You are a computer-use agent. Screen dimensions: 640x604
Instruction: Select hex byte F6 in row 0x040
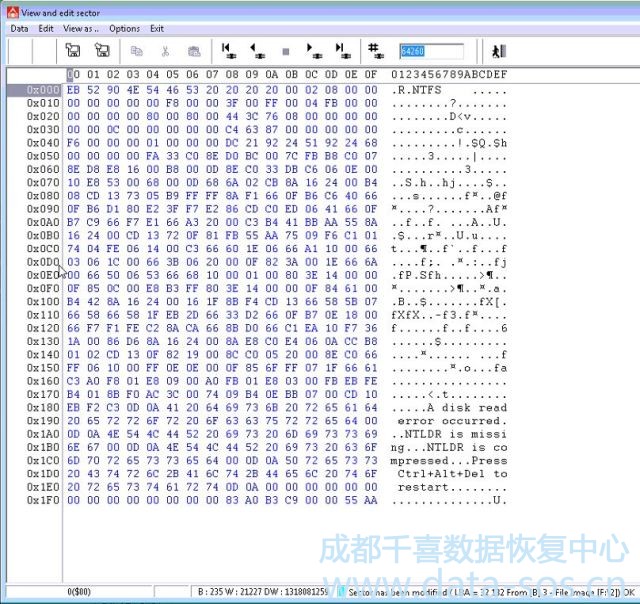(73, 143)
